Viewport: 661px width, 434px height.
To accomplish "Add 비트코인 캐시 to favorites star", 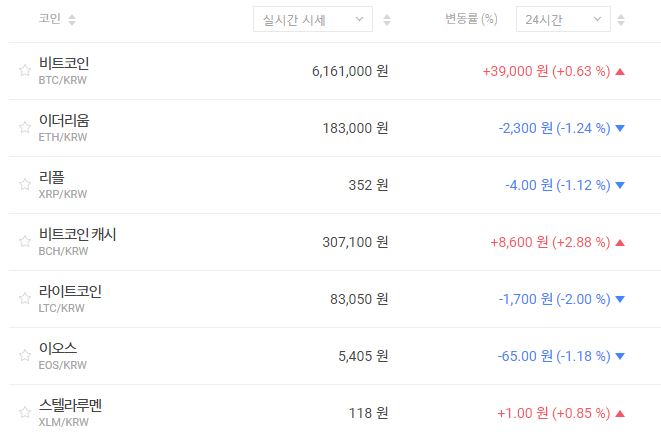I will click(25, 242).
